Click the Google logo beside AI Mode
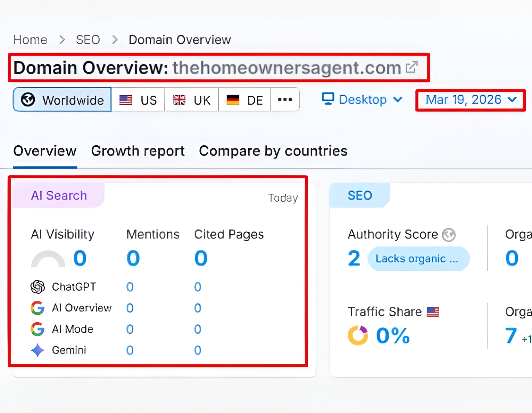This screenshot has width=532, height=413. tap(38, 329)
